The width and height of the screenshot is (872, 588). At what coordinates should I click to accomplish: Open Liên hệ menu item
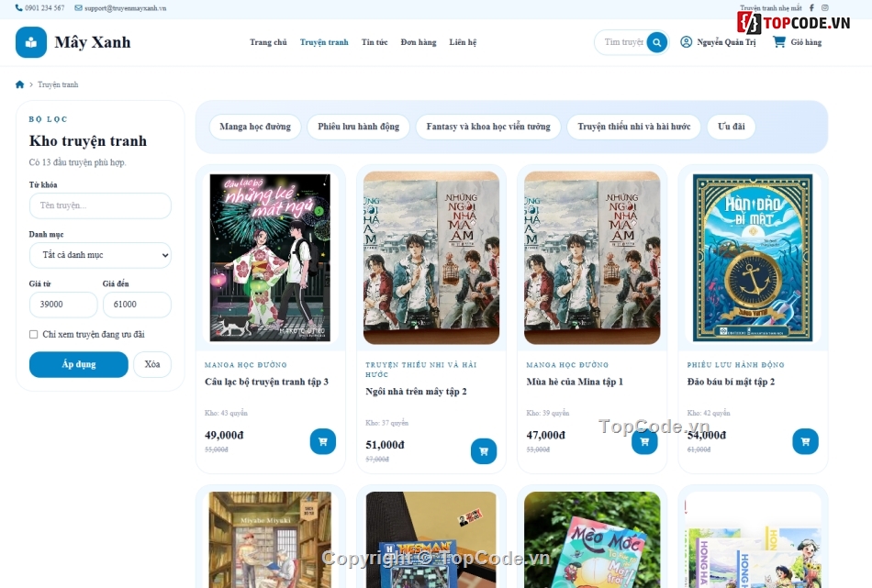[463, 42]
